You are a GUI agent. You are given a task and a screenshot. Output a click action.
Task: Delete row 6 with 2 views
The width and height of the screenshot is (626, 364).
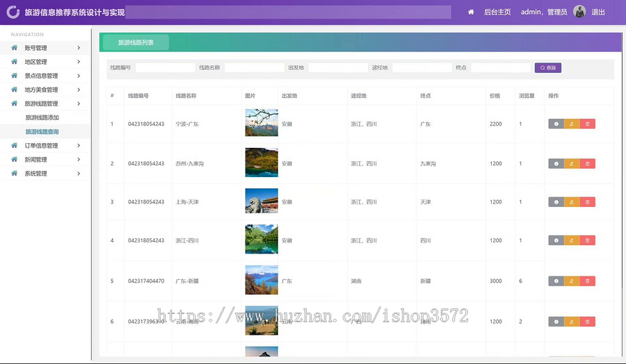coord(587,322)
